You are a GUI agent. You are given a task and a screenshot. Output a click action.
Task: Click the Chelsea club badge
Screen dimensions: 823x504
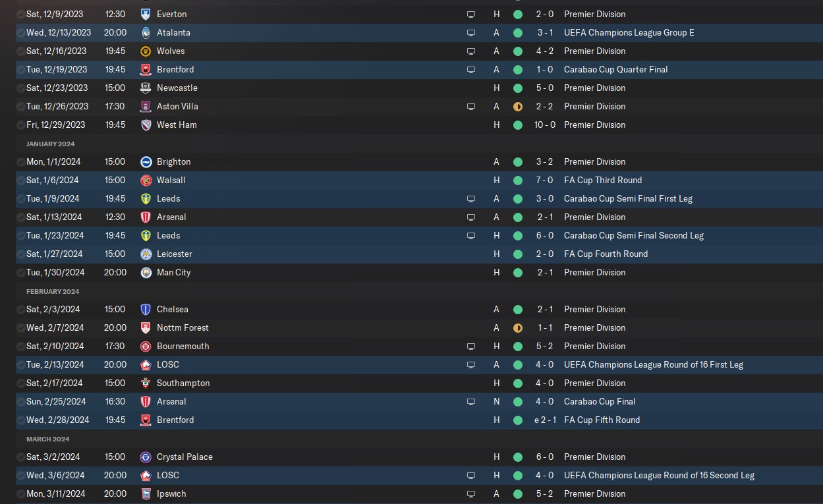coord(146,309)
